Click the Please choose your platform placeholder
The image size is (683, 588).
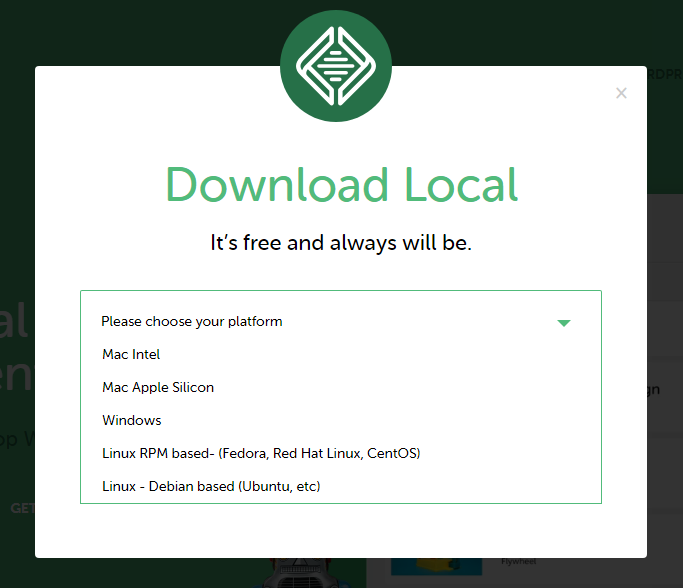click(192, 321)
